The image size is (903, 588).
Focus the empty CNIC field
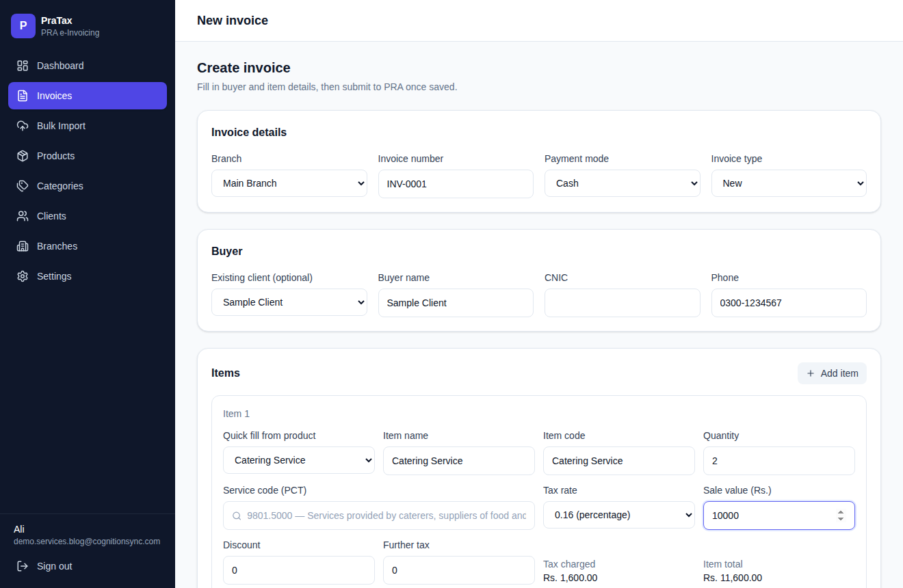[623, 303]
